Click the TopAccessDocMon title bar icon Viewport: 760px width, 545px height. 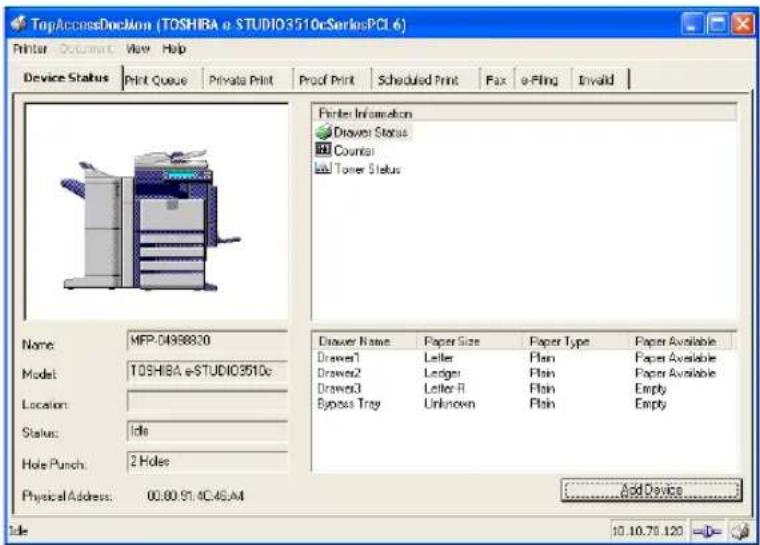point(18,23)
